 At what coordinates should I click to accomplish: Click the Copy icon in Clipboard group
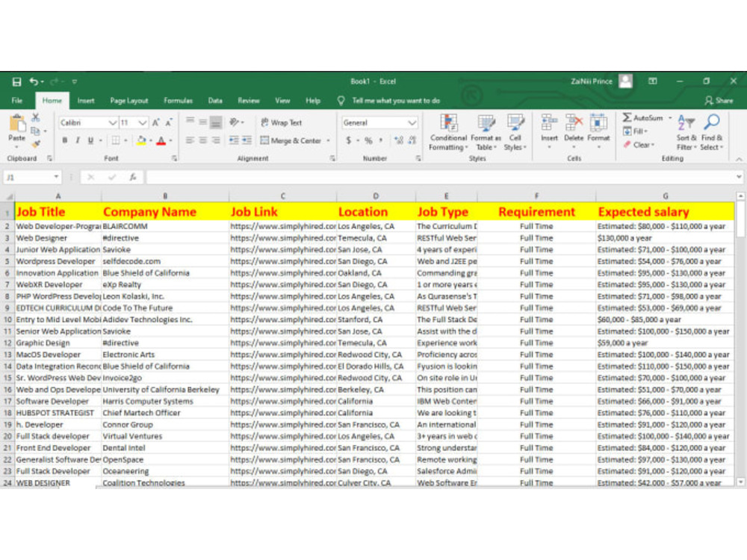[x=35, y=131]
